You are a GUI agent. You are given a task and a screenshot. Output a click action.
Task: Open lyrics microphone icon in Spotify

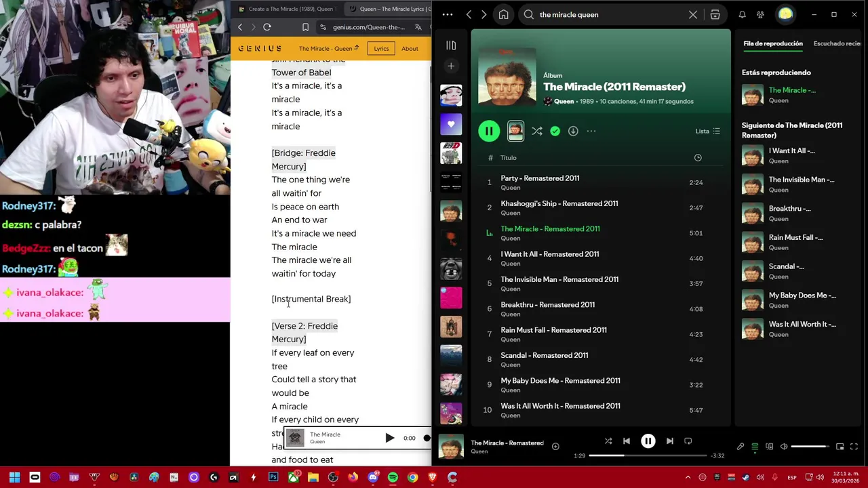(741, 447)
